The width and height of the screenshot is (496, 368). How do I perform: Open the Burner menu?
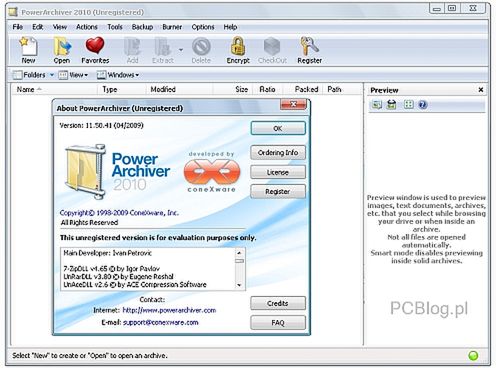pyautogui.click(x=172, y=27)
